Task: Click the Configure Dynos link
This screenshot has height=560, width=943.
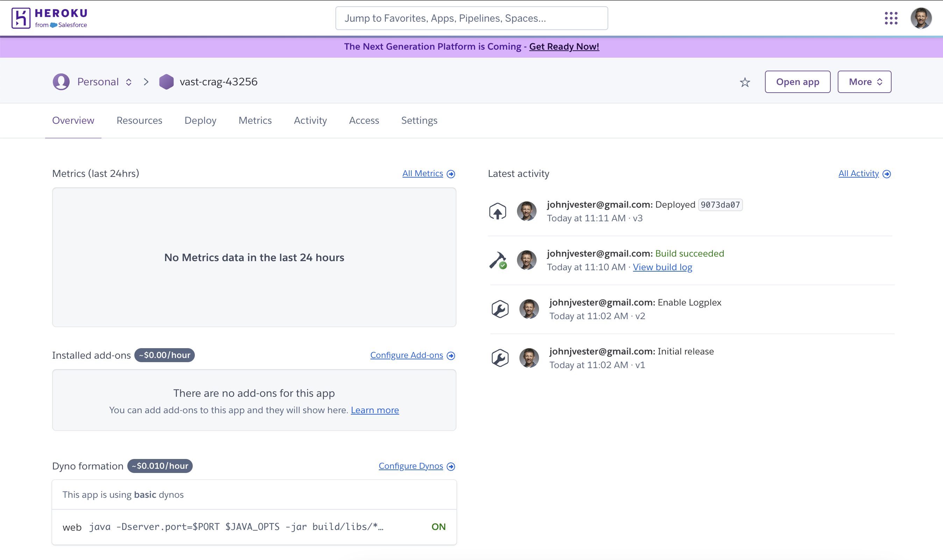Action: [411, 466]
